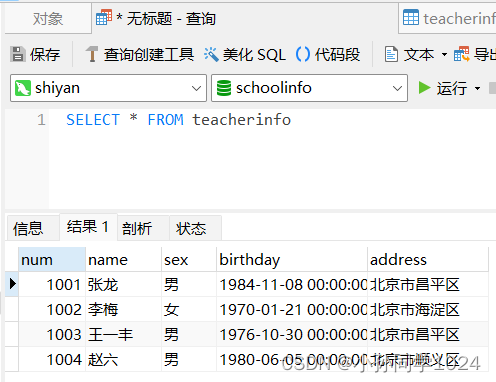The image size is (496, 382).
Task: Click in the SQL editor on SELECT statement
Action: 178,120
